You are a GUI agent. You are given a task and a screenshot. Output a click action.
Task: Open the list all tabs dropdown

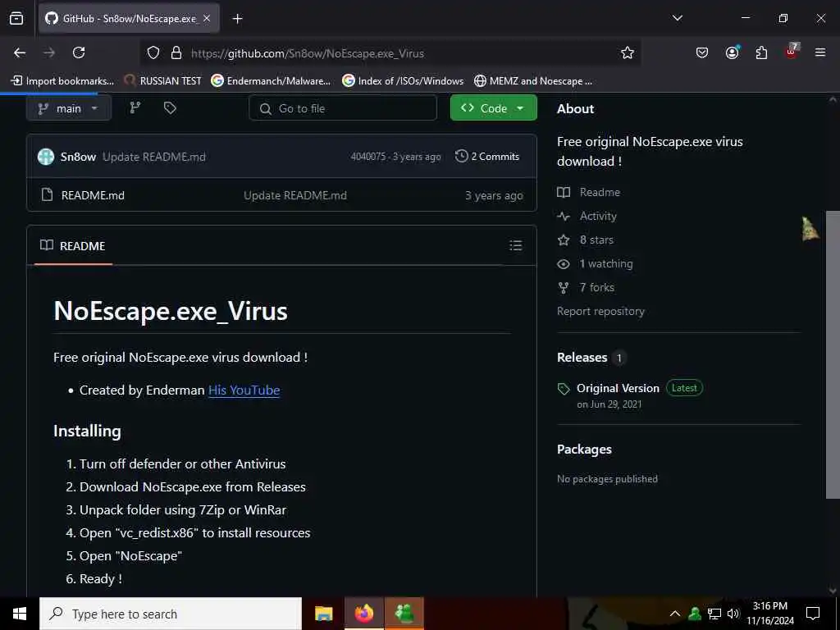(x=678, y=18)
